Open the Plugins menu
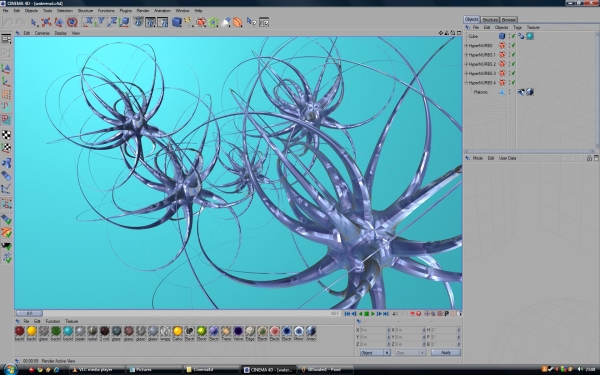The width and height of the screenshot is (600, 375). point(125,11)
